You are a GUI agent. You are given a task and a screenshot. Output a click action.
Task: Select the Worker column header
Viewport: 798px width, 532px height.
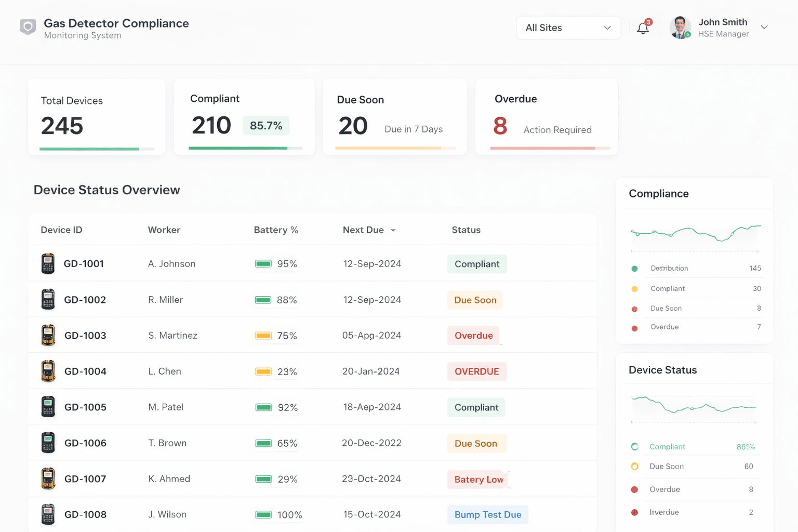(x=164, y=230)
